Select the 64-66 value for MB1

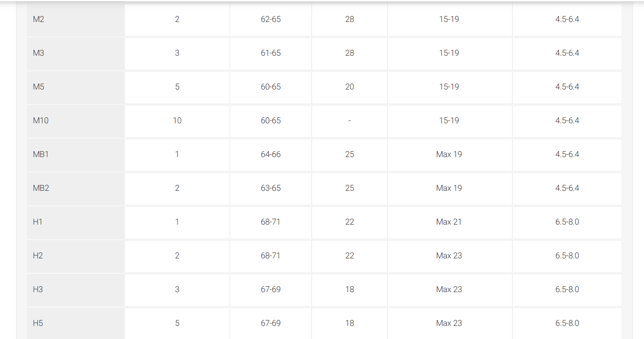[271, 155]
